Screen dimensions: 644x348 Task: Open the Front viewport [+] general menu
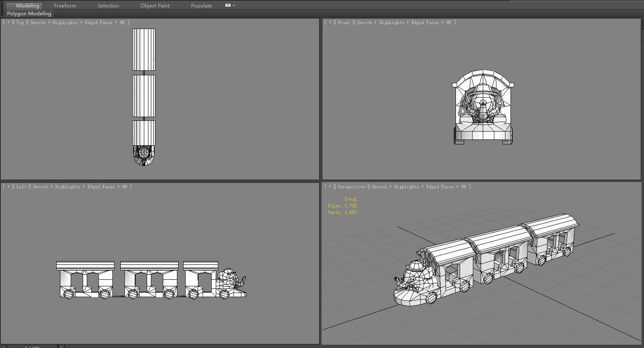(x=330, y=22)
